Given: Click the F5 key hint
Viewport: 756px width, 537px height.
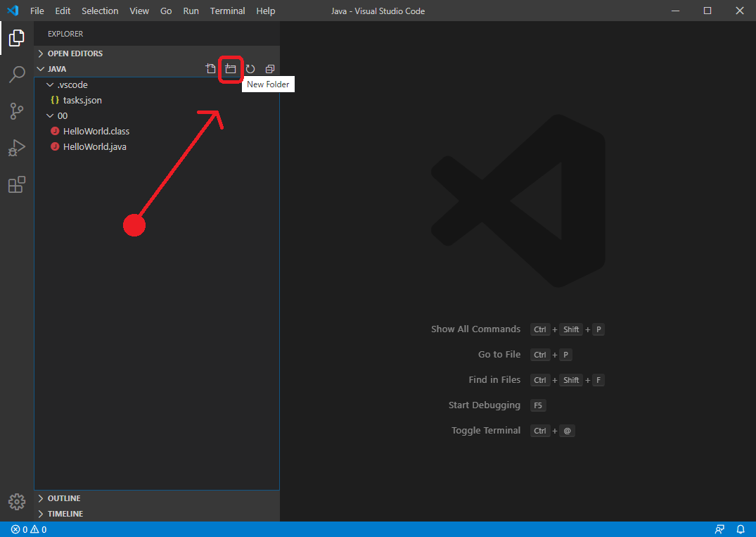Looking at the screenshot, I should pyautogui.click(x=538, y=405).
